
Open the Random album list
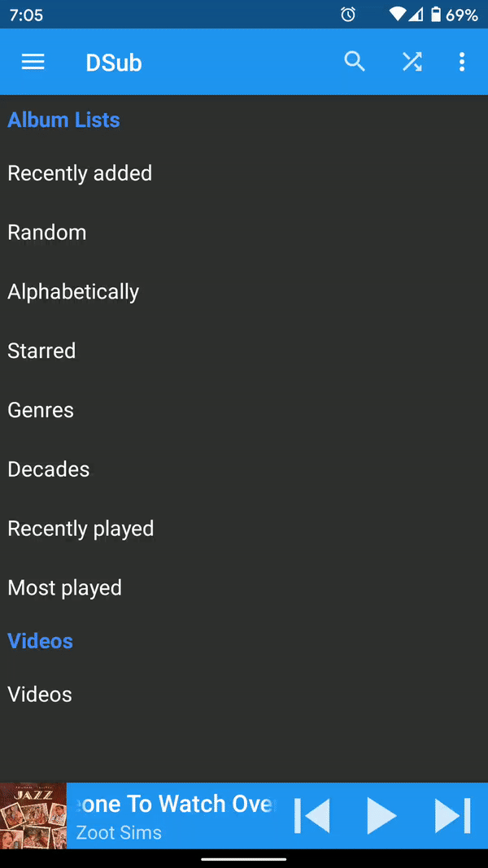pyautogui.click(x=244, y=233)
